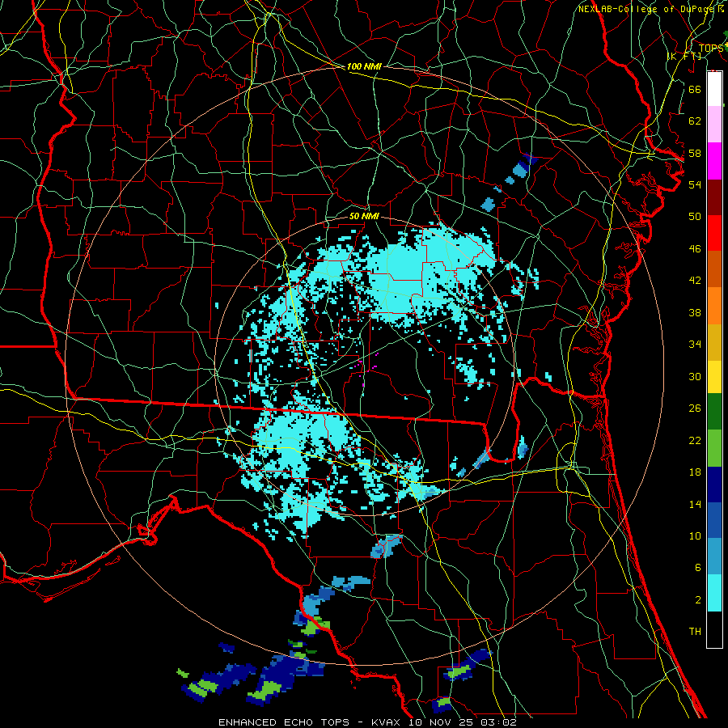Click the '100 NMI' range ring label
Viewport: 728px width, 728px height.
[363, 67]
